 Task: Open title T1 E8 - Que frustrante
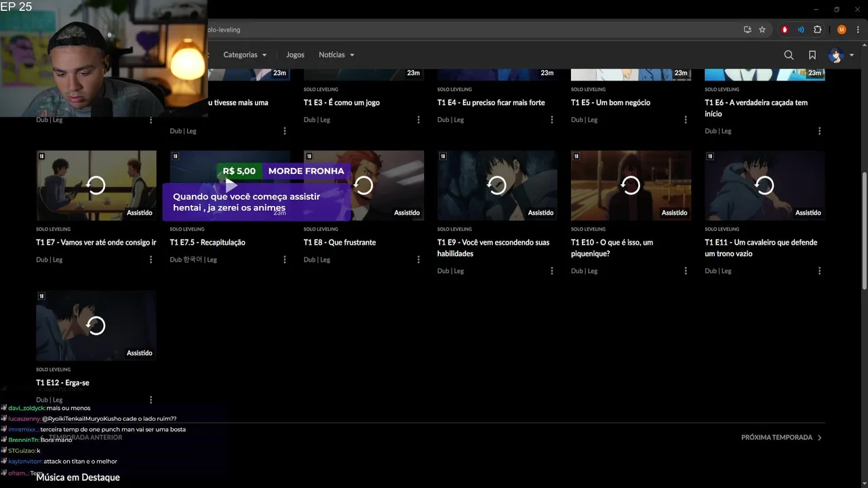[340, 243]
